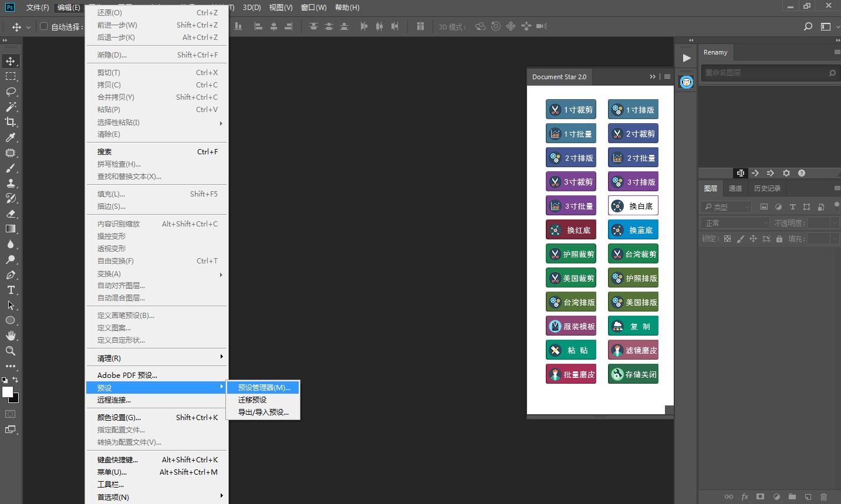Enable the 自动选择 checkbox
Screen dimensions: 841x504
click(x=43, y=26)
